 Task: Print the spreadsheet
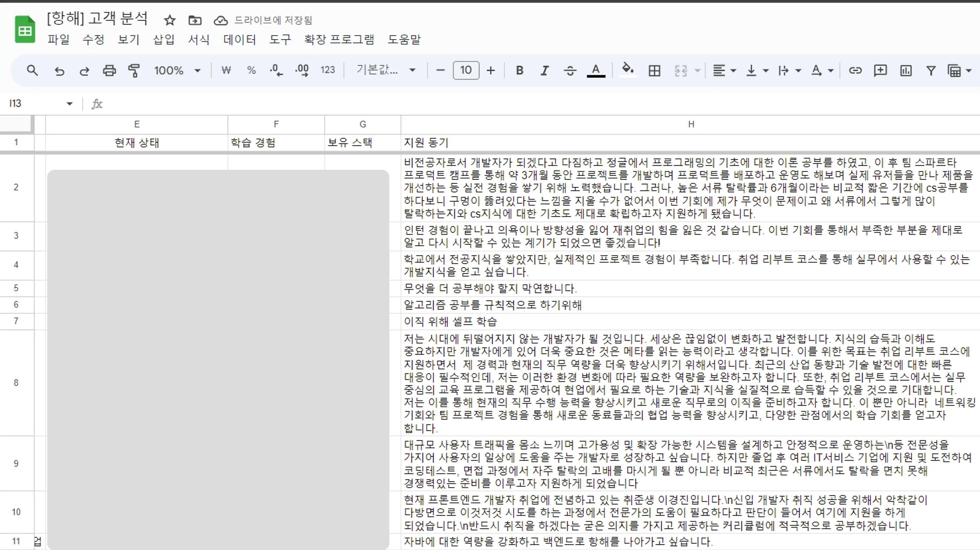(x=109, y=70)
